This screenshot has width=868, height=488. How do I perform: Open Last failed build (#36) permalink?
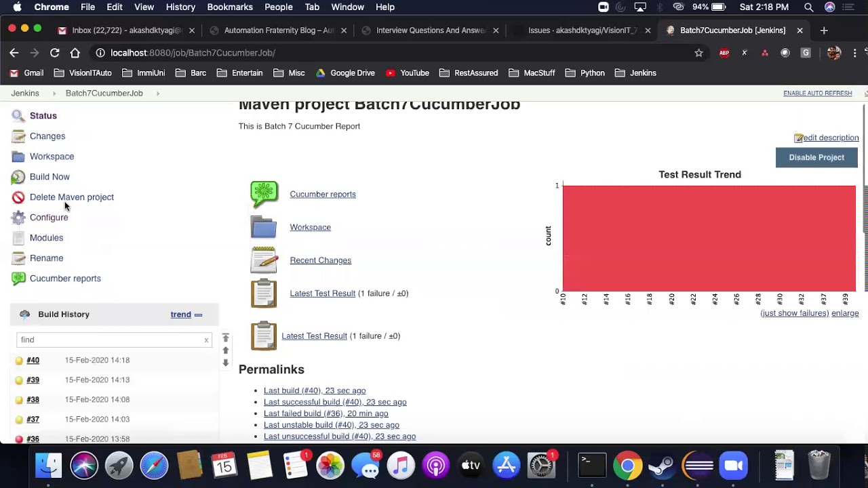click(326, 413)
